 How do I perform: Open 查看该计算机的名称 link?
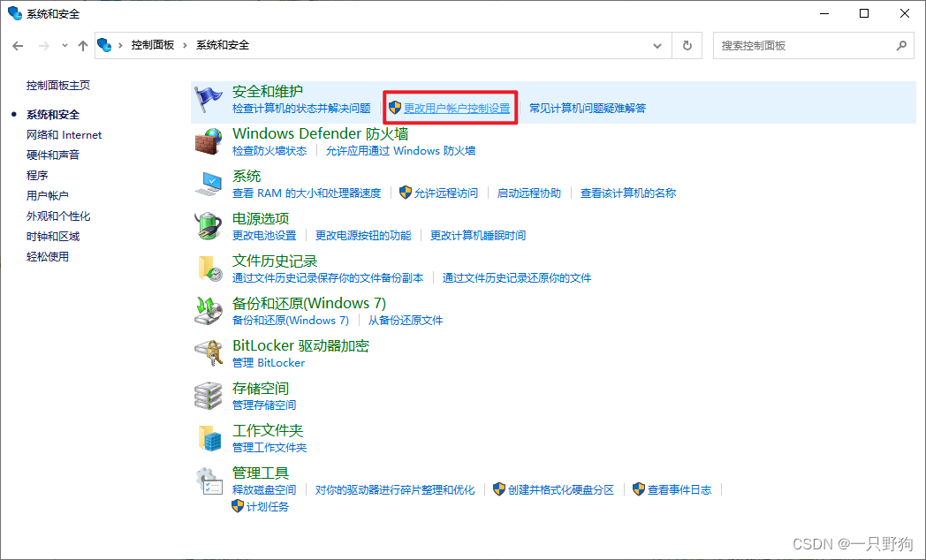pyautogui.click(x=627, y=193)
